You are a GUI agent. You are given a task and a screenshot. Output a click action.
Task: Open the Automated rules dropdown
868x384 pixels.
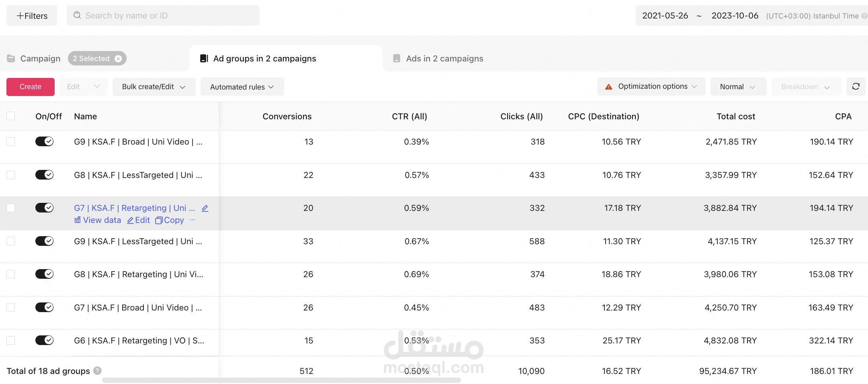[242, 87]
